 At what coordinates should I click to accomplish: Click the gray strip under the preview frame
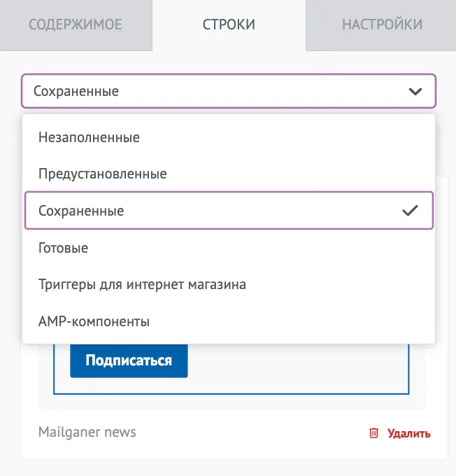[x=231, y=402]
